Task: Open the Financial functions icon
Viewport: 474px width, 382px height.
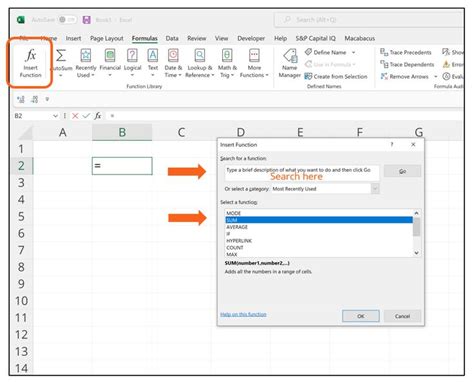Action: coord(110,55)
